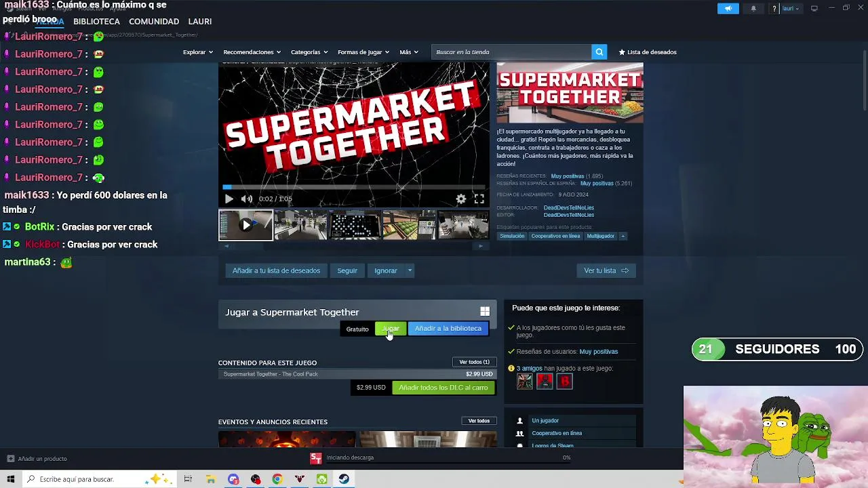Move the thumbnail strip left with its arrow

click(227, 246)
